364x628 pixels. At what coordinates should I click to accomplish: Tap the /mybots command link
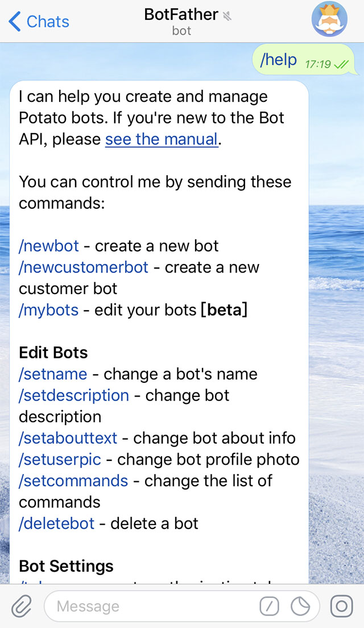48,310
